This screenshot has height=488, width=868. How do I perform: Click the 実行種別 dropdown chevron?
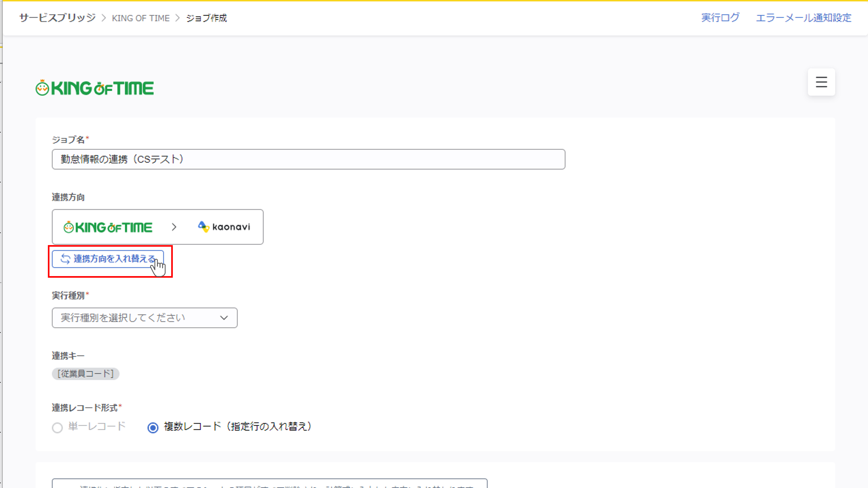click(224, 318)
